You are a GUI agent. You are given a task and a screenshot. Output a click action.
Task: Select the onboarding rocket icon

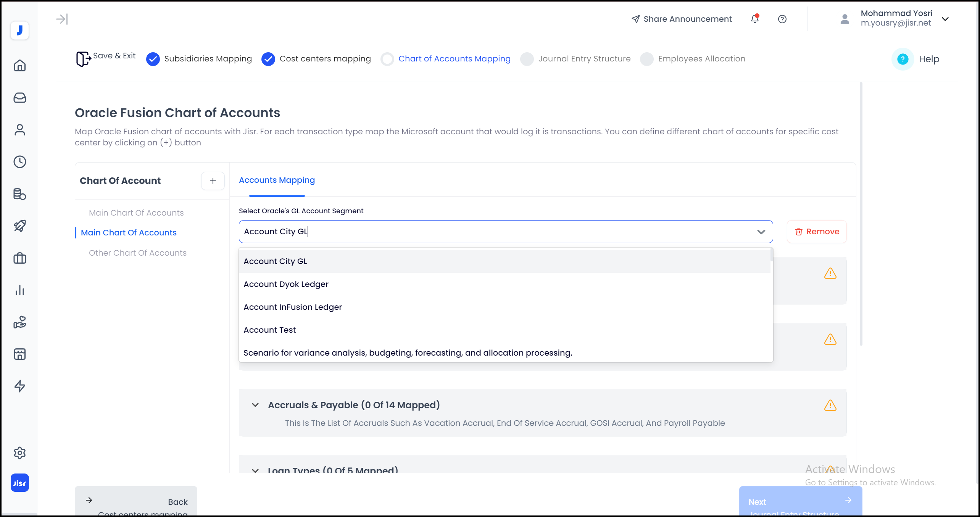coord(19,226)
